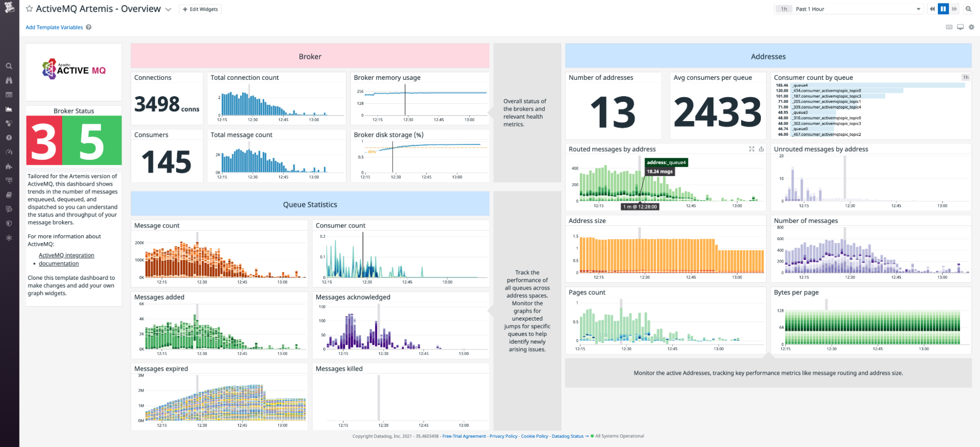
Task: Open the Events stream from the sidebar
Action: click(x=9, y=95)
